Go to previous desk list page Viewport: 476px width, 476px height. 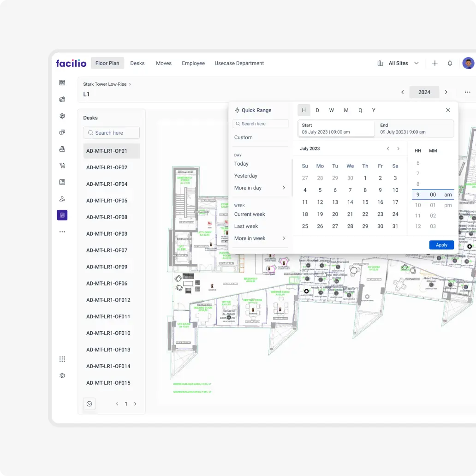point(117,404)
